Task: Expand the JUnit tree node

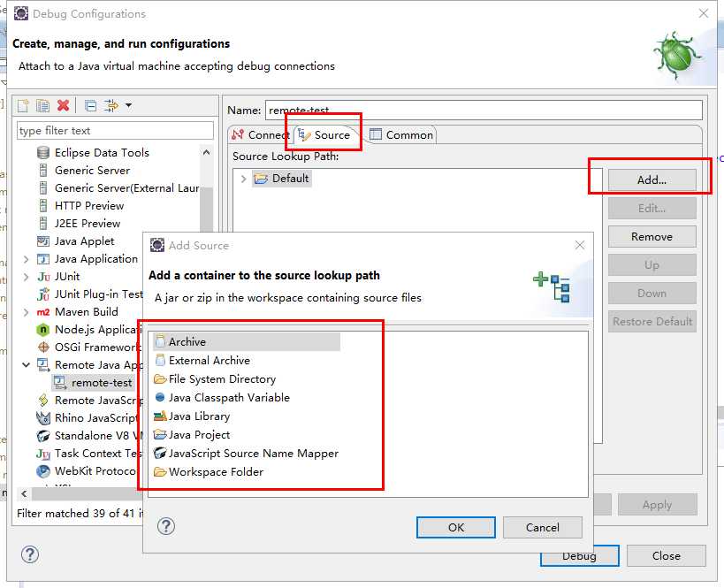Action: [x=26, y=277]
